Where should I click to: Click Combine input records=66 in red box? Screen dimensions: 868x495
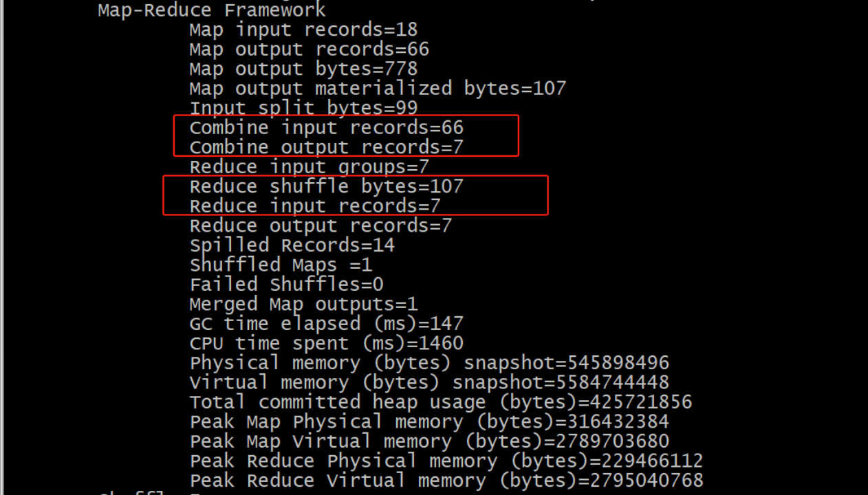(x=326, y=128)
